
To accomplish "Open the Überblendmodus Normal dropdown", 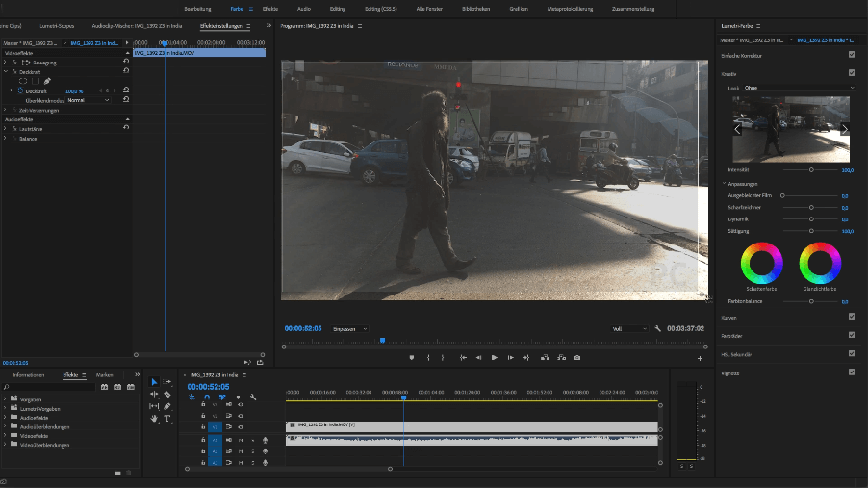I will point(89,100).
